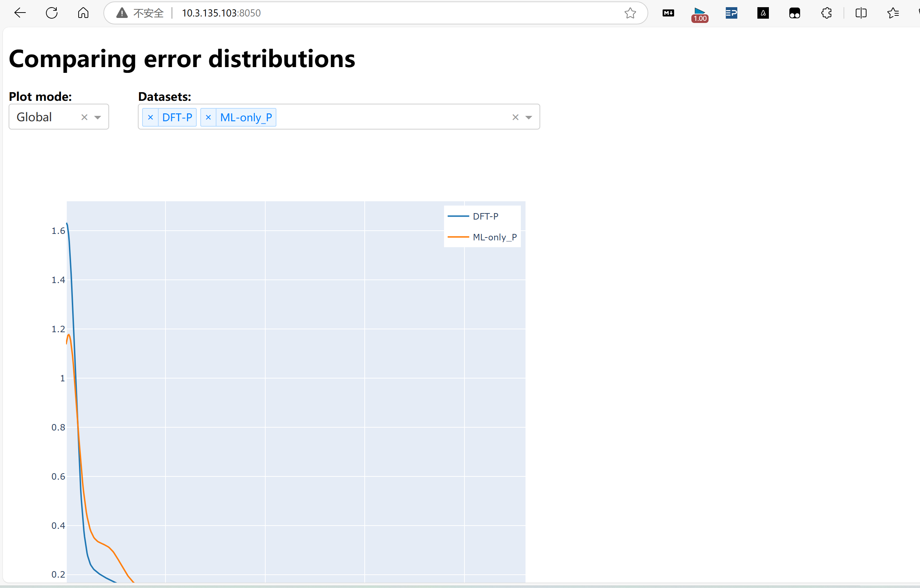Go back to the previous page
The width and height of the screenshot is (920, 588).
click(20, 13)
